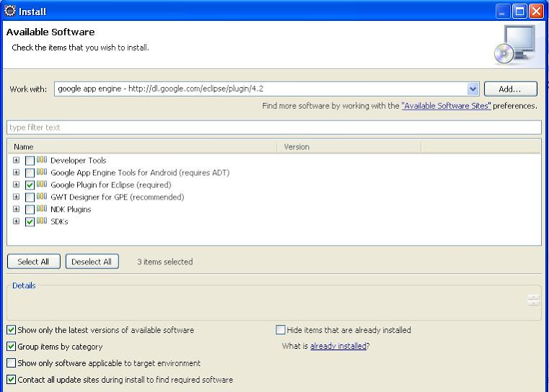Click the Version column header
This screenshot has height=392, width=549.
349,147
